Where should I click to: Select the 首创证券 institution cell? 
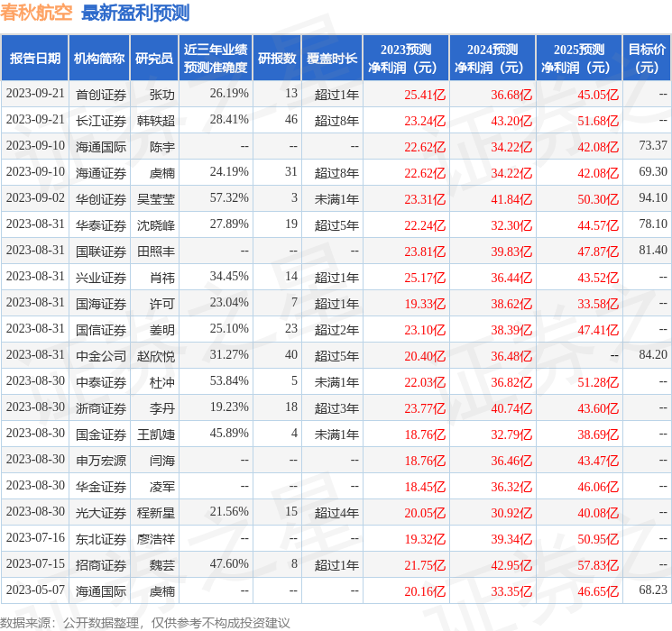point(101,95)
